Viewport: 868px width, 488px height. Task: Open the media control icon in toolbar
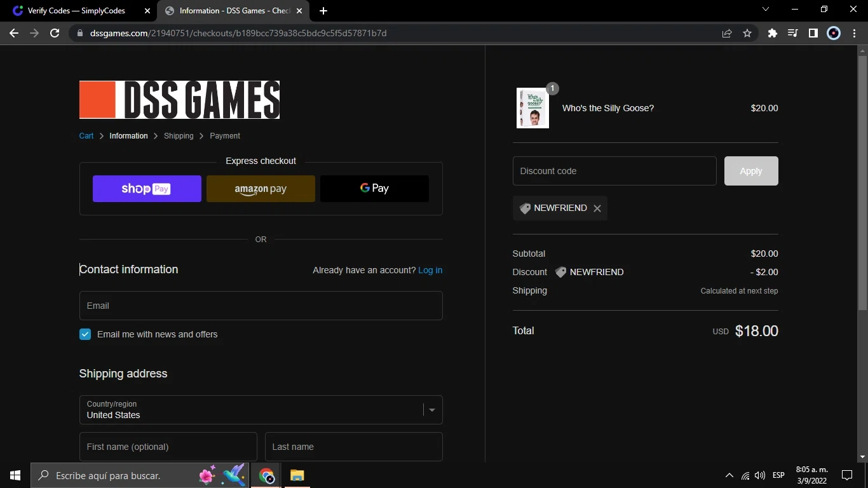(792, 33)
